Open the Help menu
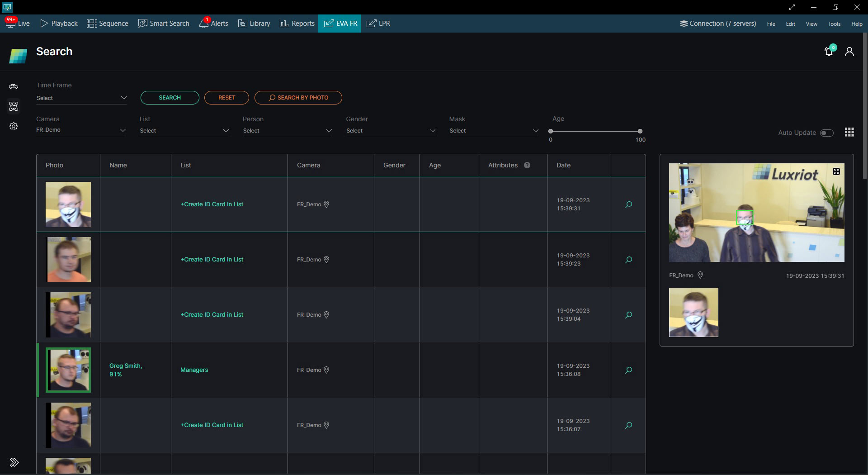Image resolution: width=868 pixels, height=475 pixels. (x=857, y=24)
